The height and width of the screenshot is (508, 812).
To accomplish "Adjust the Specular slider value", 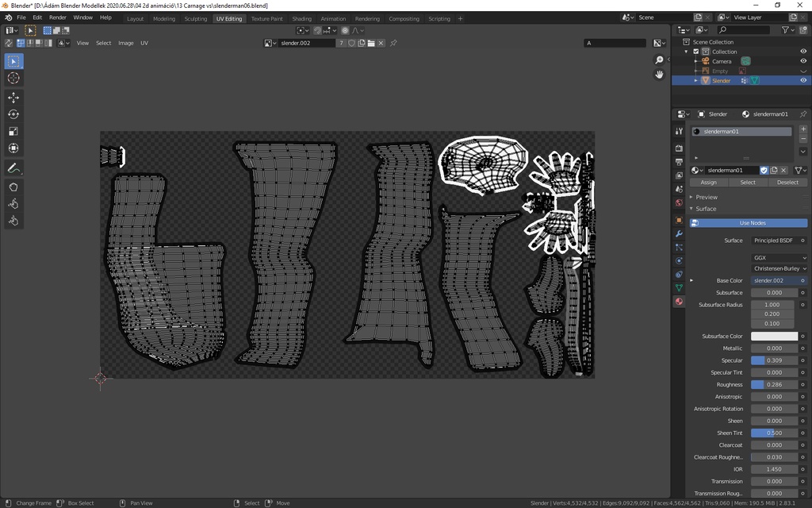I will tap(774, 360).
